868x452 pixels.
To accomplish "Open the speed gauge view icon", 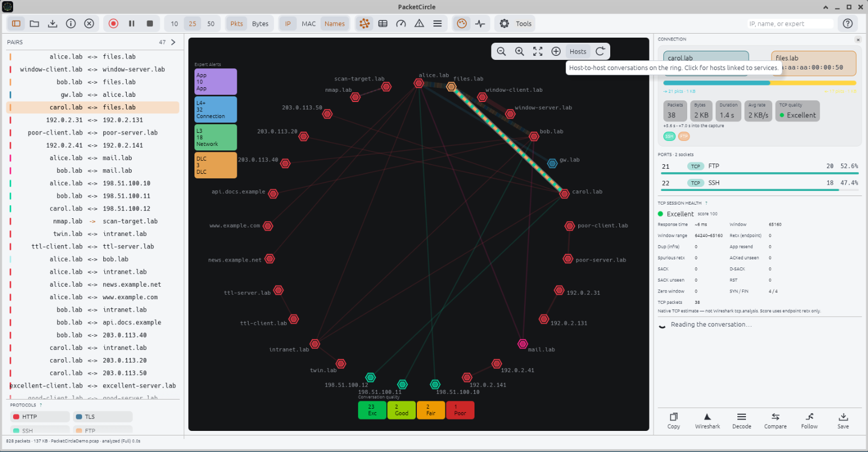I will click(x=401, y=23).
